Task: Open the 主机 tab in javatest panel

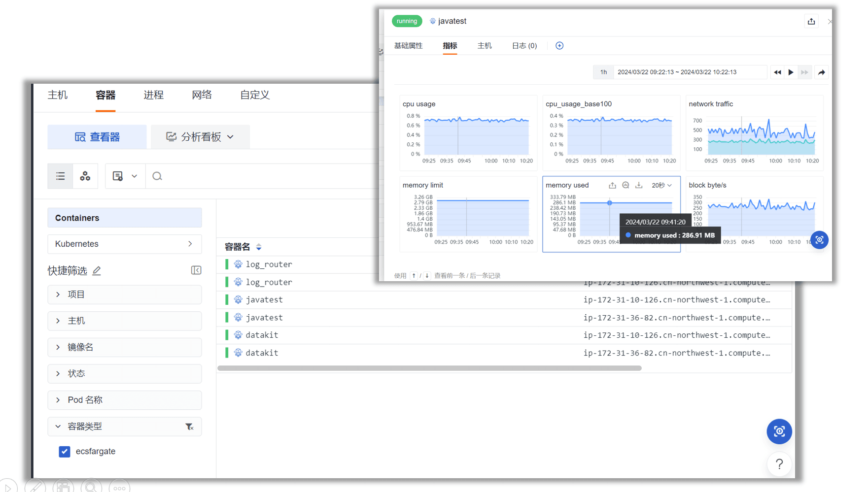Action: (x=485, y=46)
